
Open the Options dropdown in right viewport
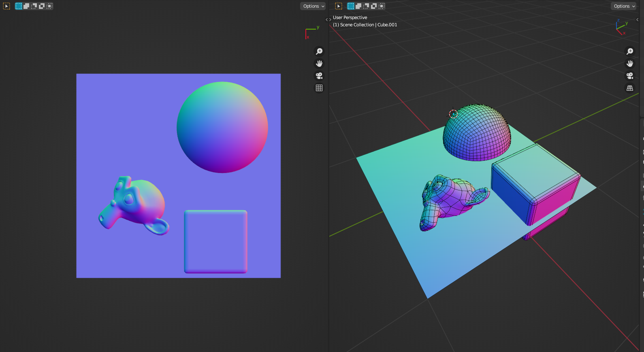(x=624, y=6)
